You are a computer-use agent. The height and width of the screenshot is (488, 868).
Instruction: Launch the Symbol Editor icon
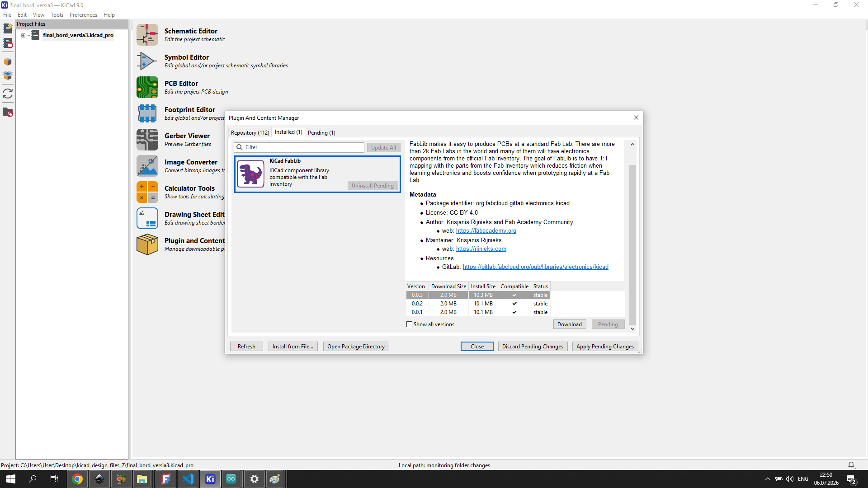pos(147,61)
